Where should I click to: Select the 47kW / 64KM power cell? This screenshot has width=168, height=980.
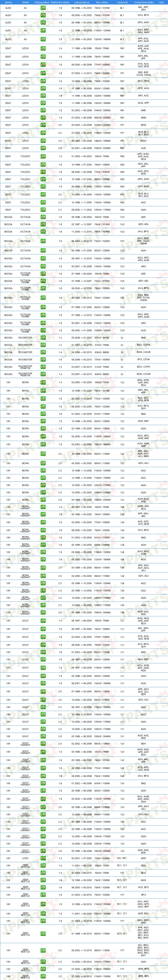coord(102,337)
